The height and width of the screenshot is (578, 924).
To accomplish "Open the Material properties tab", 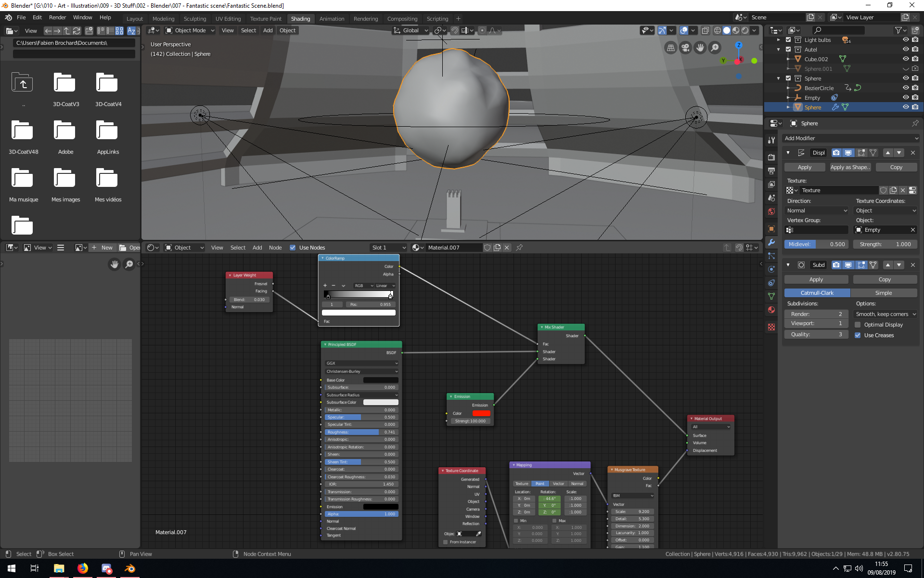I will (x=771, y=310).
